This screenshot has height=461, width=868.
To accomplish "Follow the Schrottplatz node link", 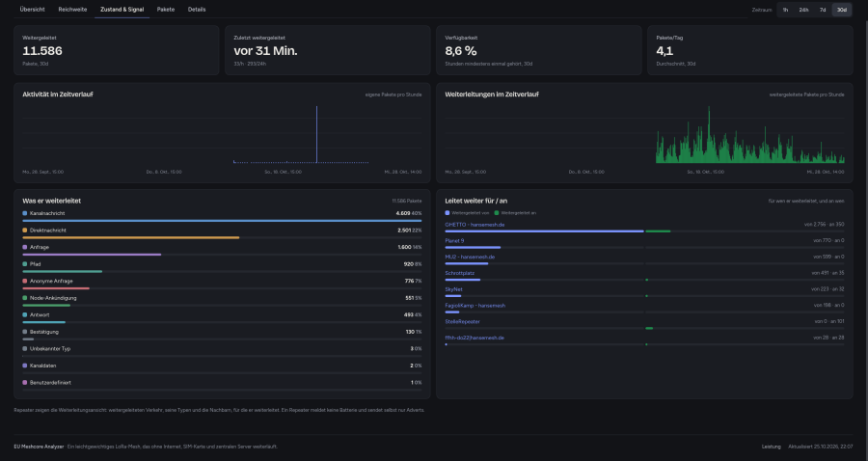I will click(459, 273).
